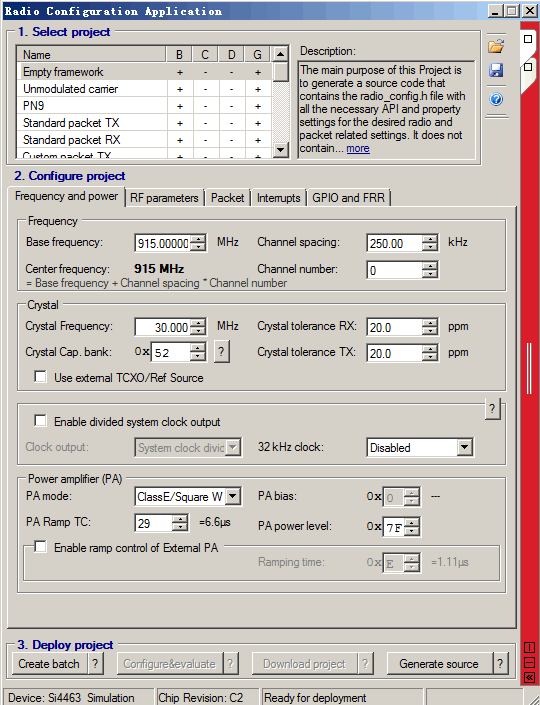Select Standard packet RX project row
The width and height of the screenshot is (540, 705).
pos(144,140)
